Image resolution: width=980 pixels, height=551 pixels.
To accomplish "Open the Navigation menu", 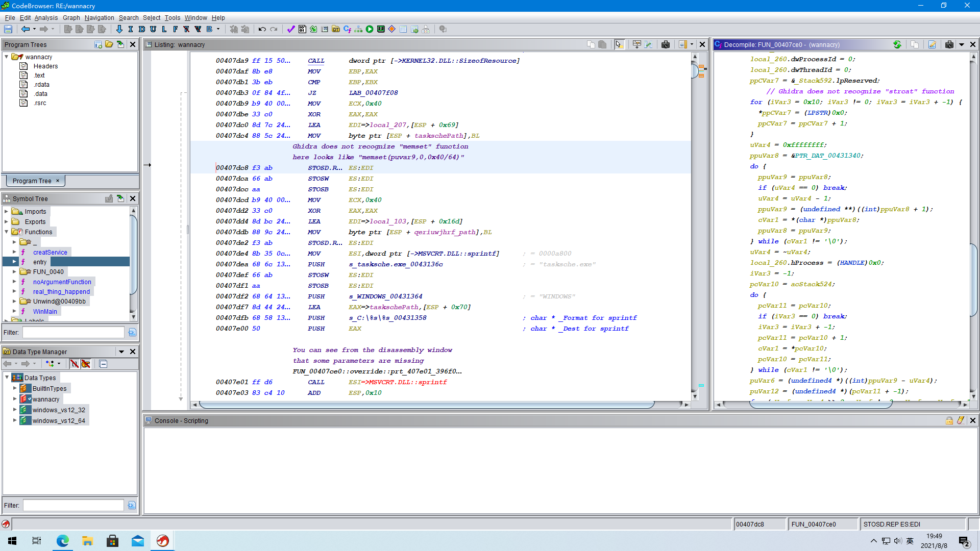I will pos(99,17).
